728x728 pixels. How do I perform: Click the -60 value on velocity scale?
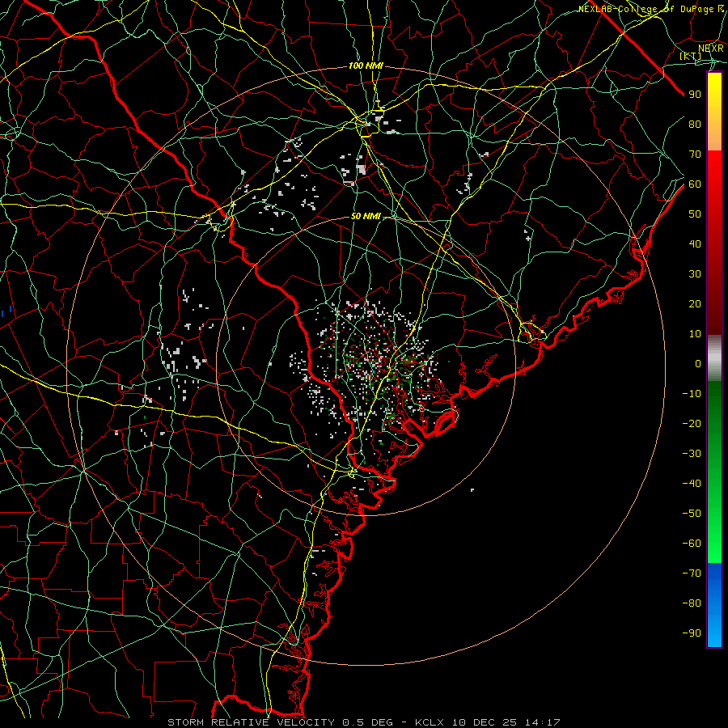(x=692, y=544)
